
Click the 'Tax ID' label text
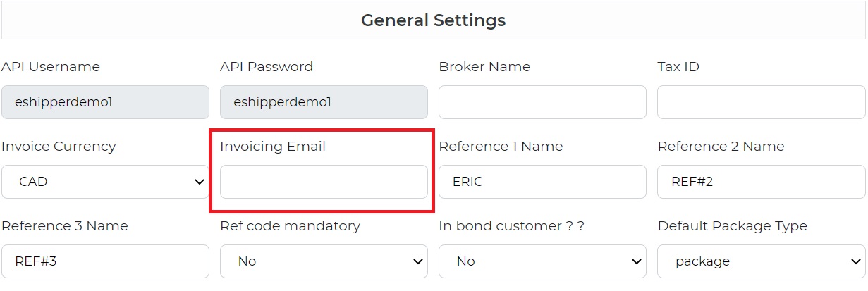pyautogui.click(x=678, y=67)
